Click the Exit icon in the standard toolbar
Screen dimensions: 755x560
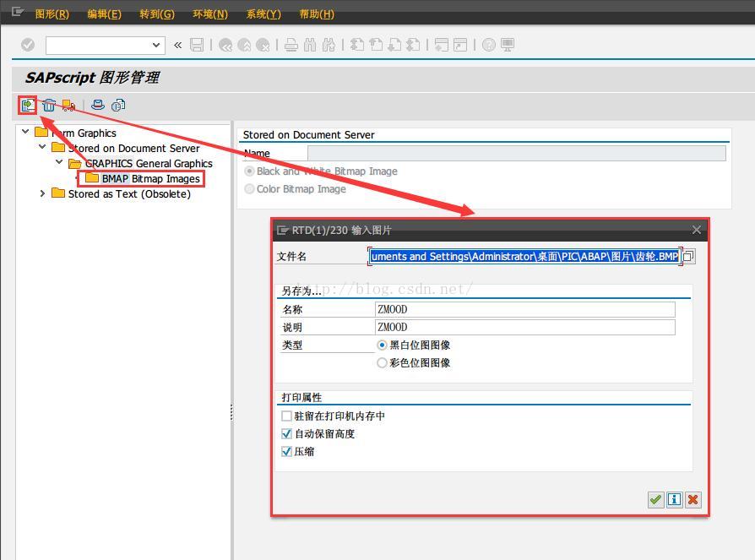tap(244, 45)
